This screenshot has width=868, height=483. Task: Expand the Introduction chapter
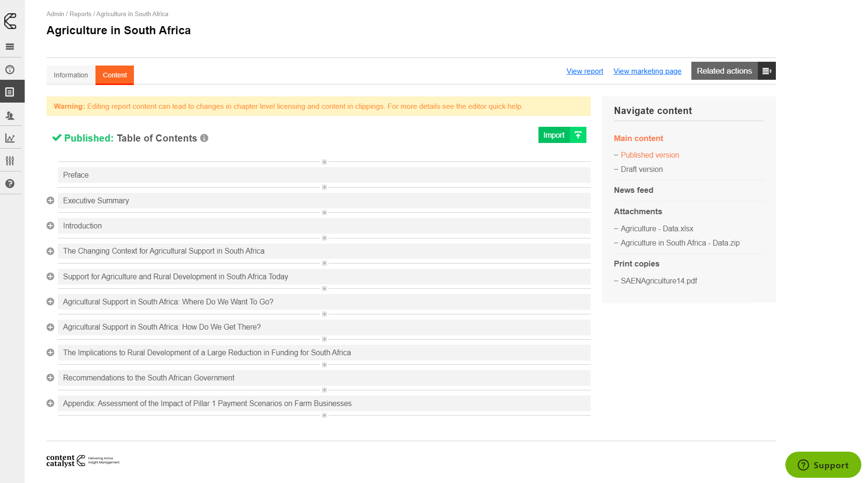50,226
